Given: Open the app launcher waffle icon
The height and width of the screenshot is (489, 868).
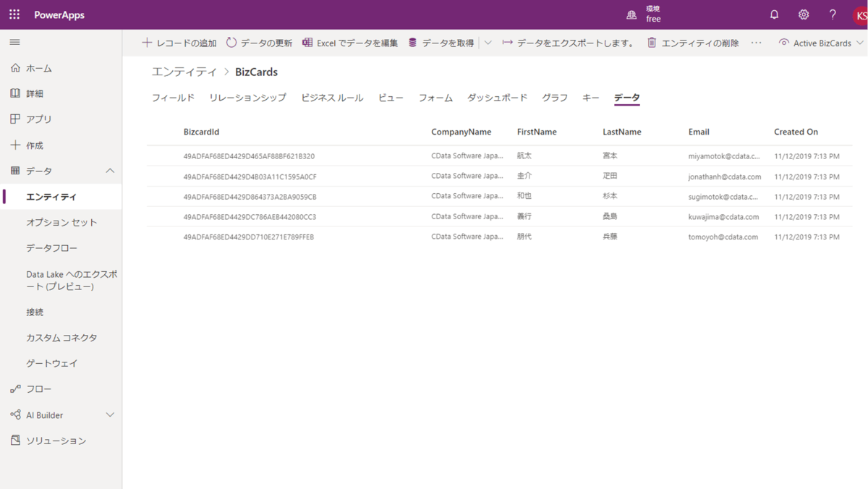Looking at the screenshot, I should click(x=14, y=14).
